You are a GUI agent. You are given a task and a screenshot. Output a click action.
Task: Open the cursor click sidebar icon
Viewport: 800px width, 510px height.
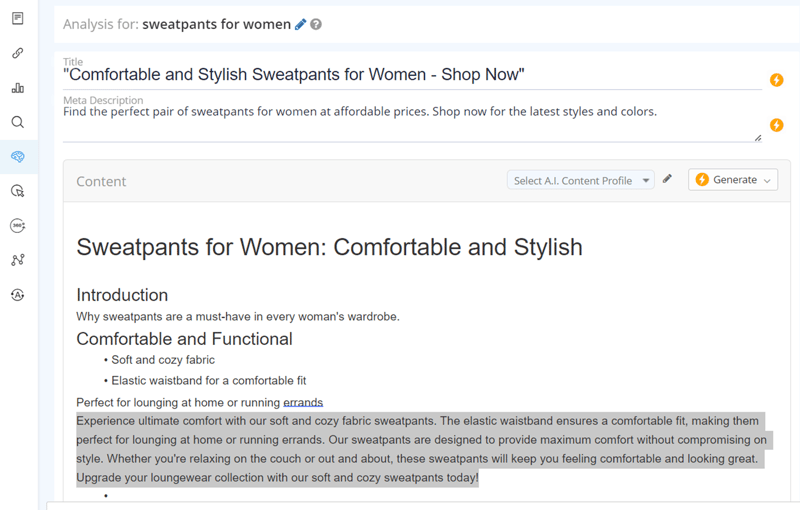tap(17, 191)
